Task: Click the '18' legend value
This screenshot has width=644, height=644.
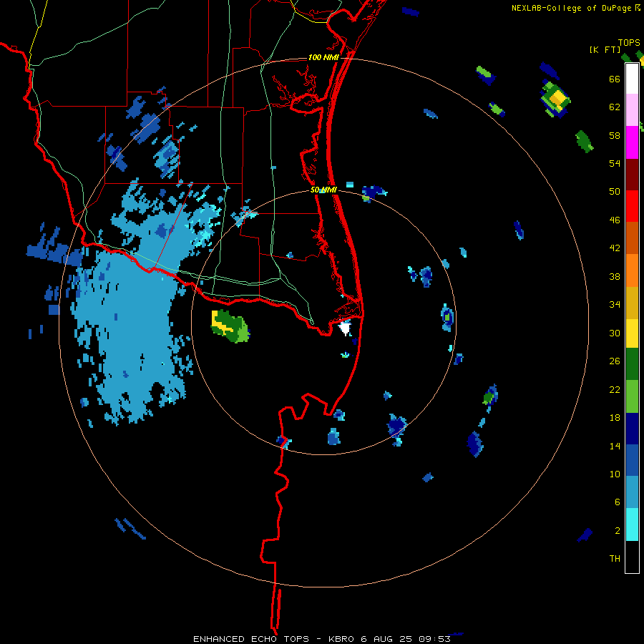Action: [x=615, y=418]
